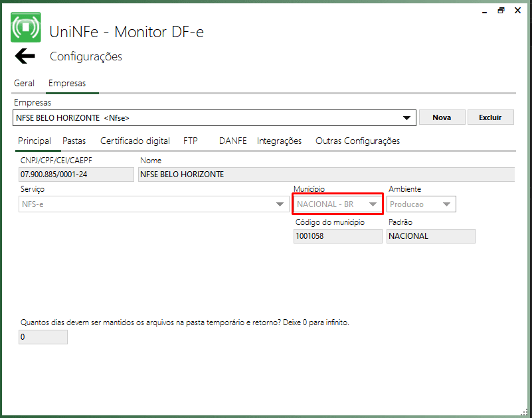
Task: Click the Nova button
Action: [x=442, y=117]
